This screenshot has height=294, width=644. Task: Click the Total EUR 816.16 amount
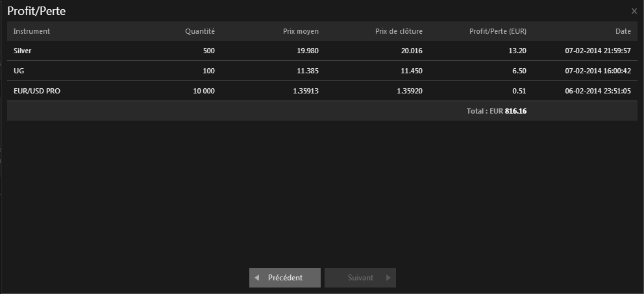[515, 111]
